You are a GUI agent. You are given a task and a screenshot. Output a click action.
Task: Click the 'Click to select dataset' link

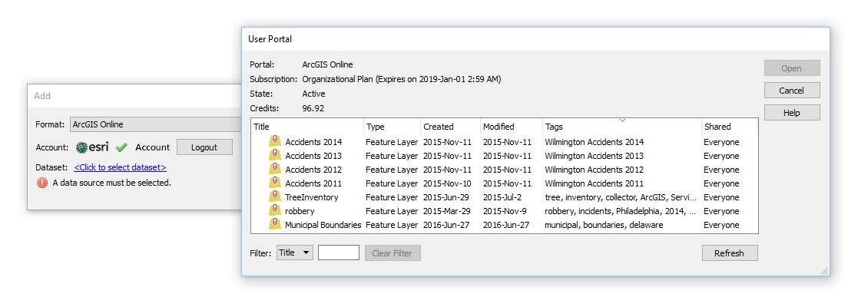(120, 167)
